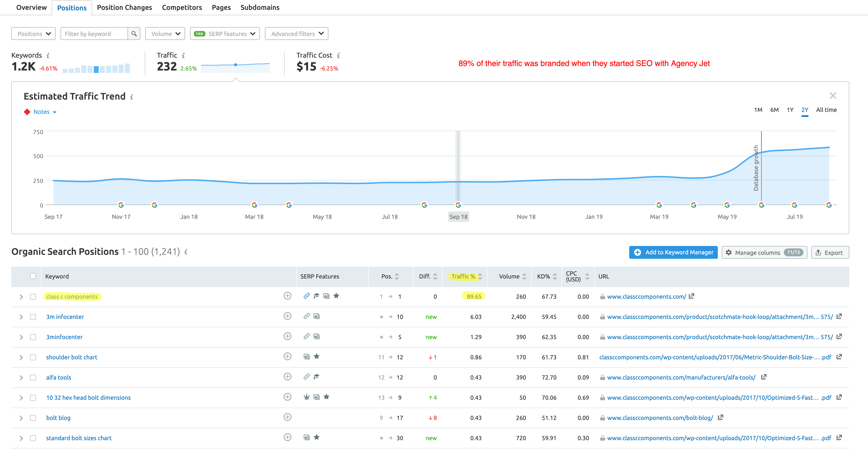Open external link icon for classccomponents.com homepage
The width and height of the screenshot is (868, 451).
coord(691,296)
